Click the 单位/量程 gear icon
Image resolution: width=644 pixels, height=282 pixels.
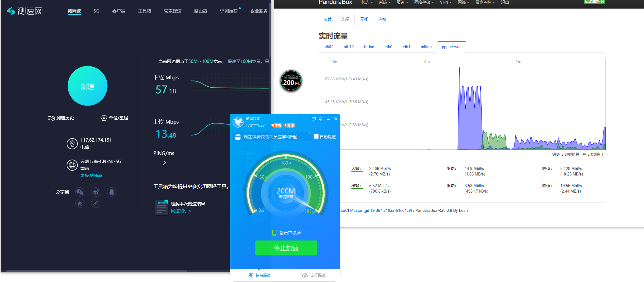(104, 118)
